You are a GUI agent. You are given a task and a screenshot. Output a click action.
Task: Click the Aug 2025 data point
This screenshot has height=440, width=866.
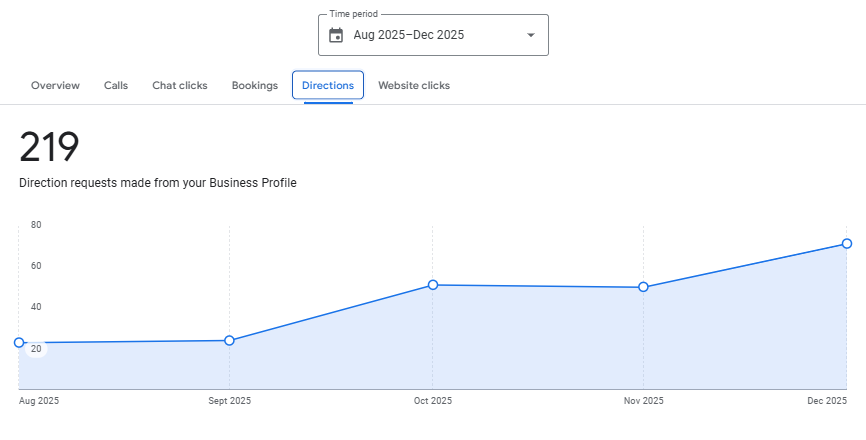19,343
